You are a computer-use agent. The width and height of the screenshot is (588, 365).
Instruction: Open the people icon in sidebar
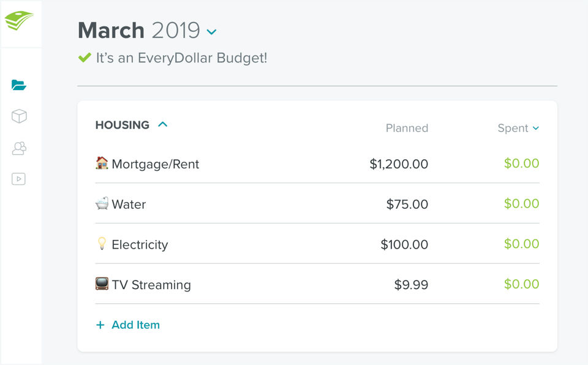(x=19, y=148)
